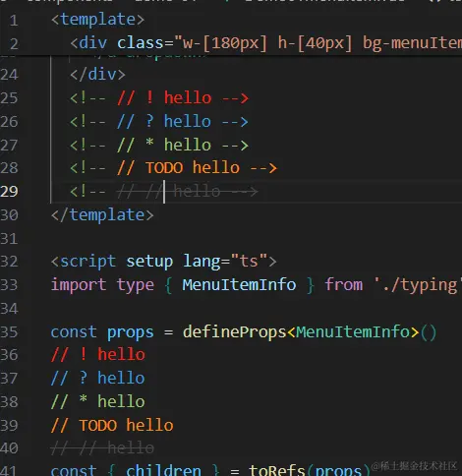Image resolution: width=462 pixels, height=476 pixels.
Task: Click line number 35 in the gutter
Action: pyautogui.click(x=9, y=332)
